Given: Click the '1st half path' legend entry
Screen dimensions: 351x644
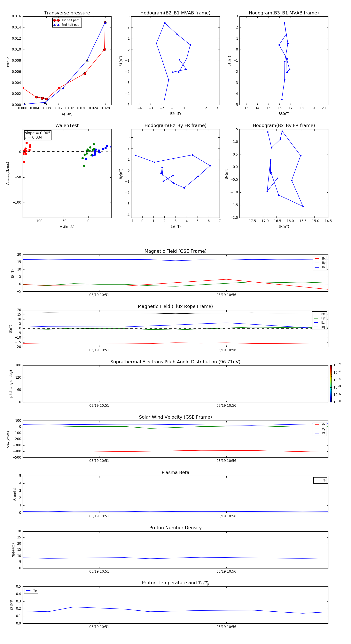Looking at the screenshot, I should [x=67, y=20].
